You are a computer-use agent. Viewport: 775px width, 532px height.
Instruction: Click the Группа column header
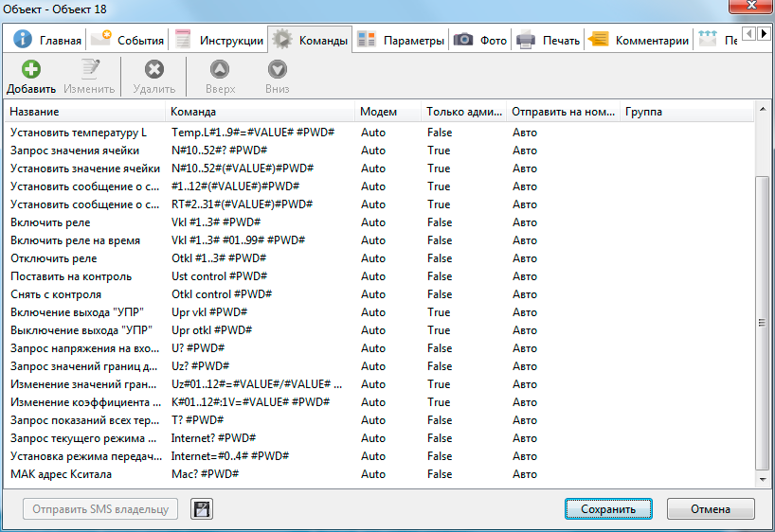tap(687, 112)
